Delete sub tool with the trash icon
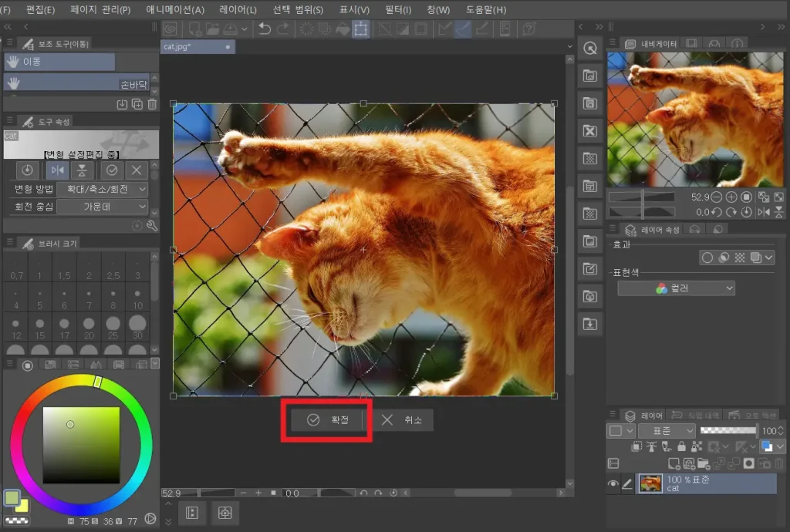This screenshot has width=790, height=532. coord(152,104)
